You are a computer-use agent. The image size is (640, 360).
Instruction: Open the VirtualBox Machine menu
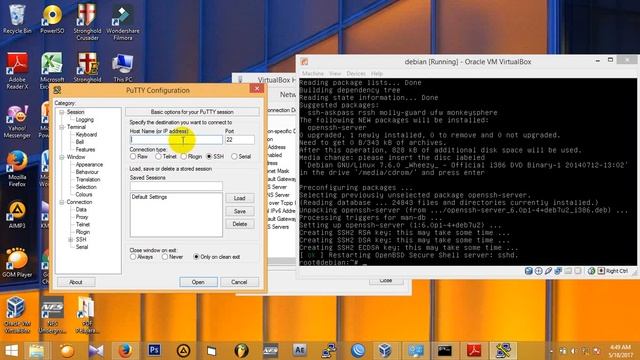pos(313,73)
